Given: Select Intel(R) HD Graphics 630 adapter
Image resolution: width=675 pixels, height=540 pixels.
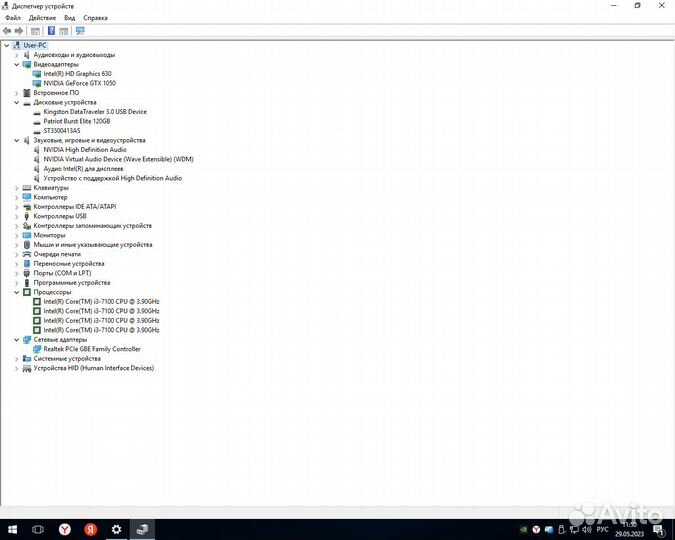Looking at the screenshot, I should [77, 74].
